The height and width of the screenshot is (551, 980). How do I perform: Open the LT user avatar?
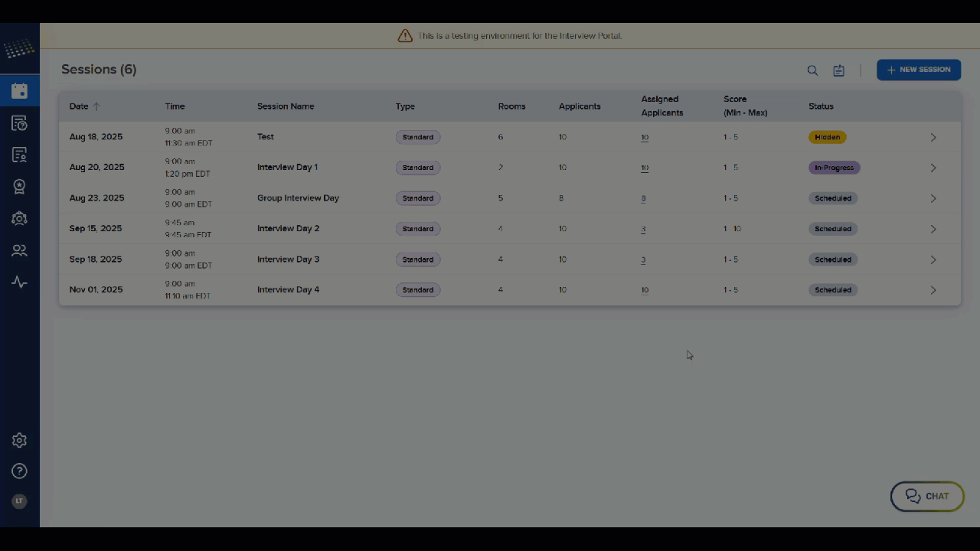coord(19,501)
